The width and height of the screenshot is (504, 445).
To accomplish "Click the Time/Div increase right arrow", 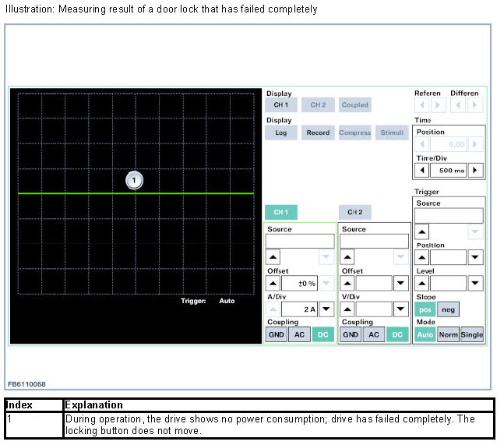I will (x=475, y=170).
